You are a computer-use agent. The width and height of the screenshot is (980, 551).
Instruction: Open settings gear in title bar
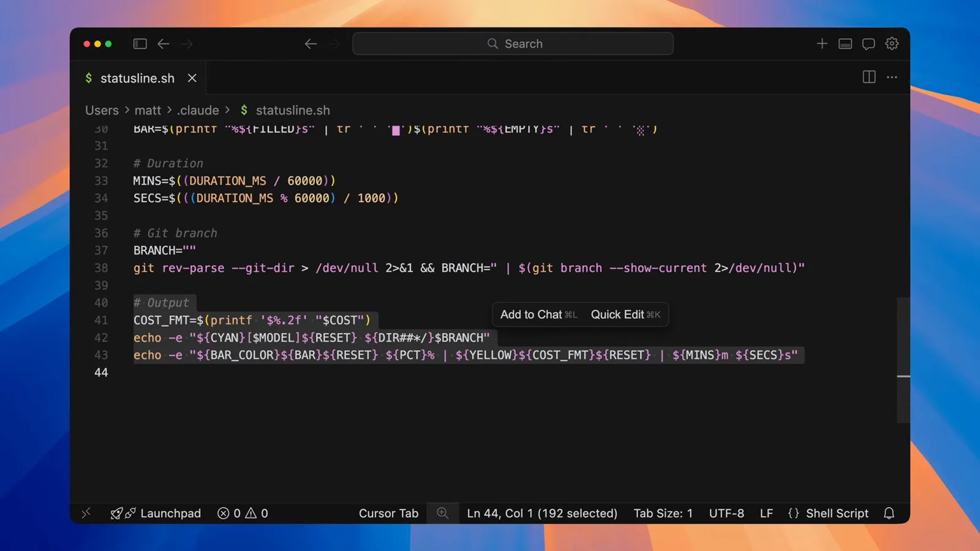892,43
